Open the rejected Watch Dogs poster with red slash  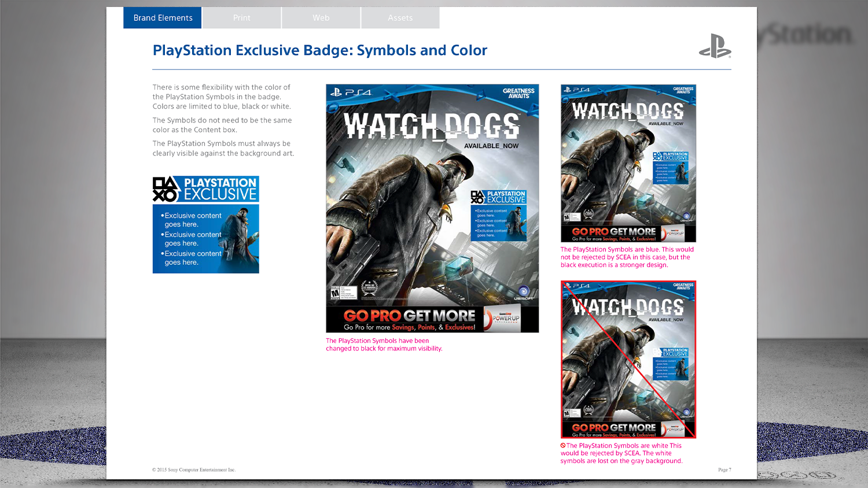[x=628, y=359]
